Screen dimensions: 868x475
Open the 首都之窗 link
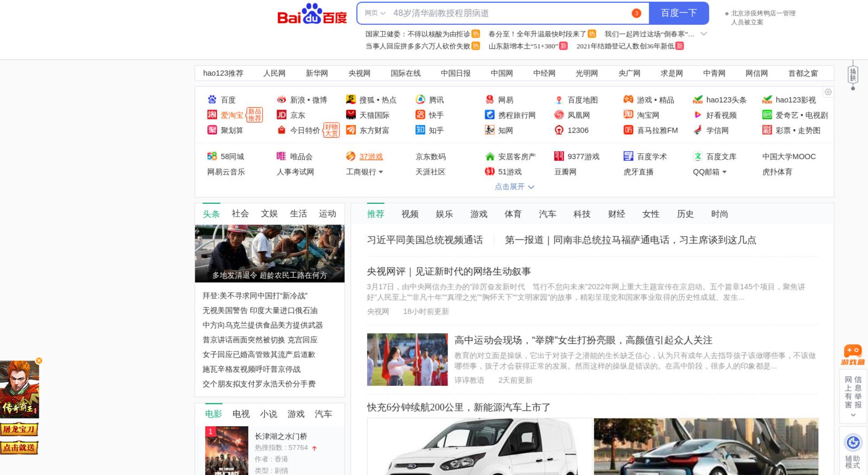(x=803, y=73)
